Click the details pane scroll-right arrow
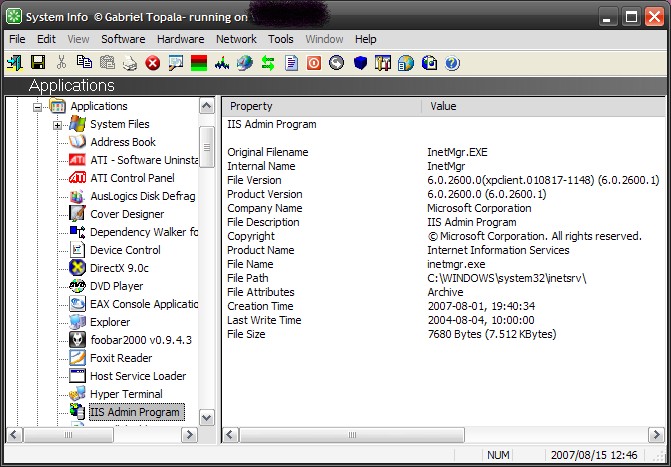The width and height of the screenshot is (671, 467). [x=656, y=435]
